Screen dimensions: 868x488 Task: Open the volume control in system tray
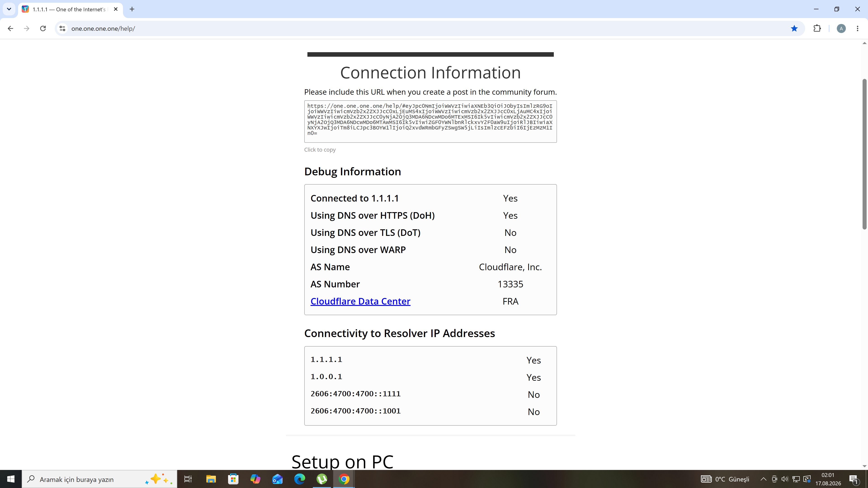785,479
